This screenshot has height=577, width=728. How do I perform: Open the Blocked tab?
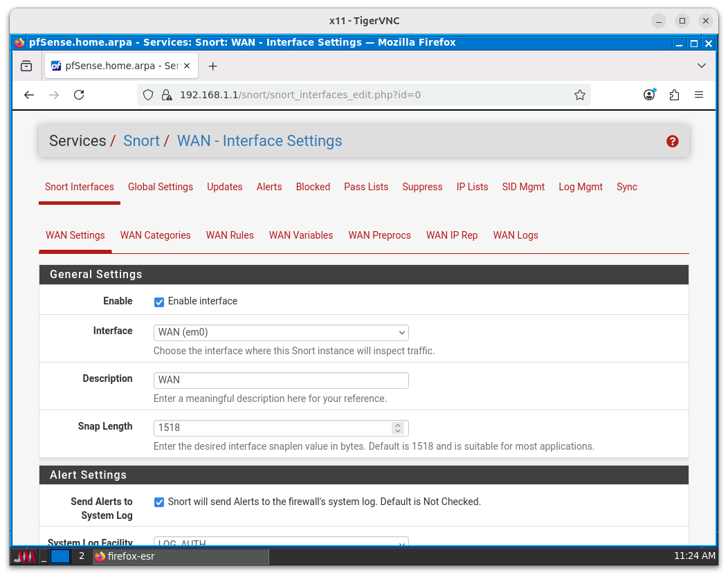[313, 187]
